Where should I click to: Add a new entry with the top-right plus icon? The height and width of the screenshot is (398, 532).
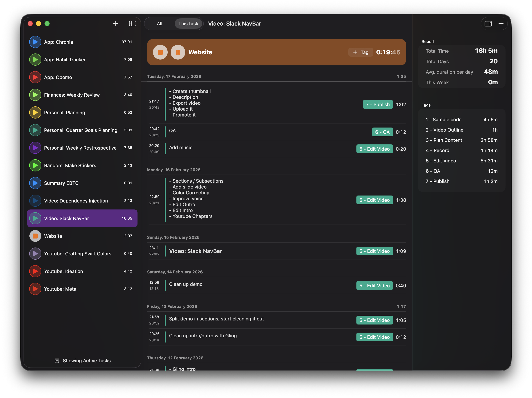(501, 24)
